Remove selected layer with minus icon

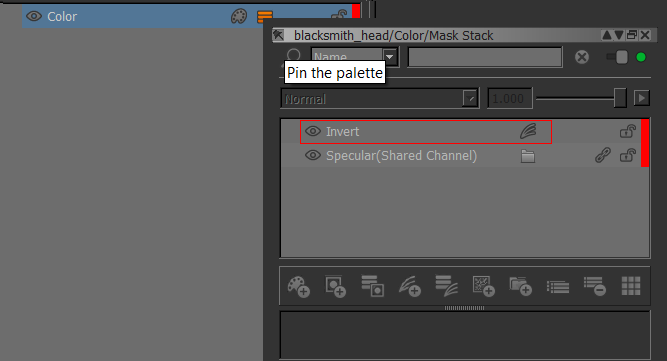click(594, 286)
